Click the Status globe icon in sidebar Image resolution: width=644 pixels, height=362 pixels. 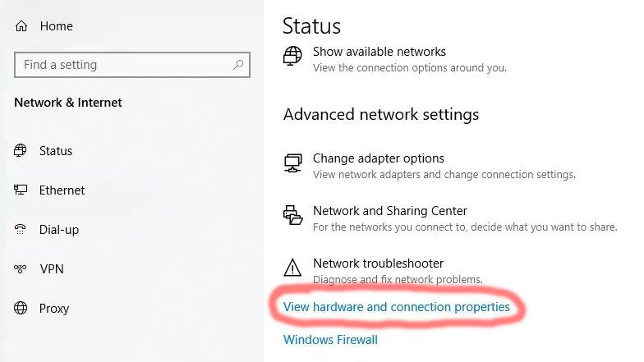20,151
